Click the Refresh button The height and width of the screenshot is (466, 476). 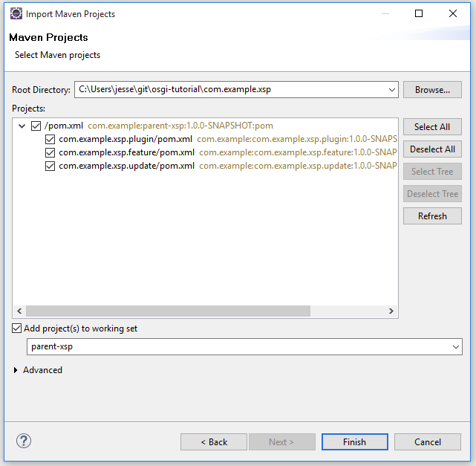click(x=431, y=216)
